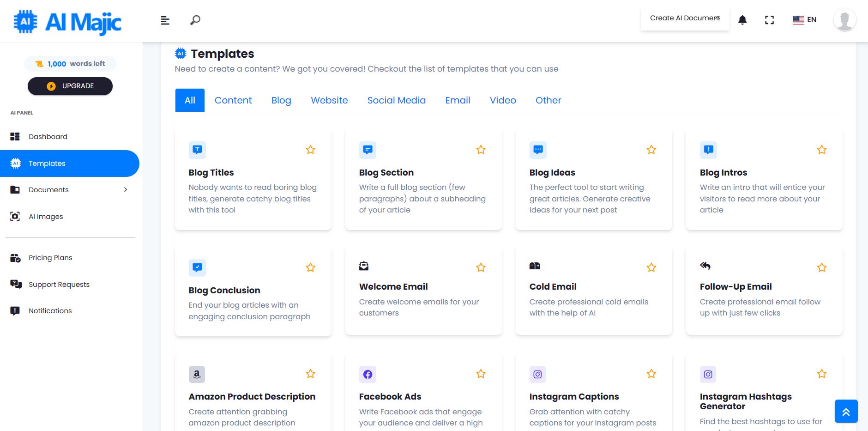Click the Facebook Ads template icon
The width and height of the screenshot is (868, 431).
click(368, 374)
